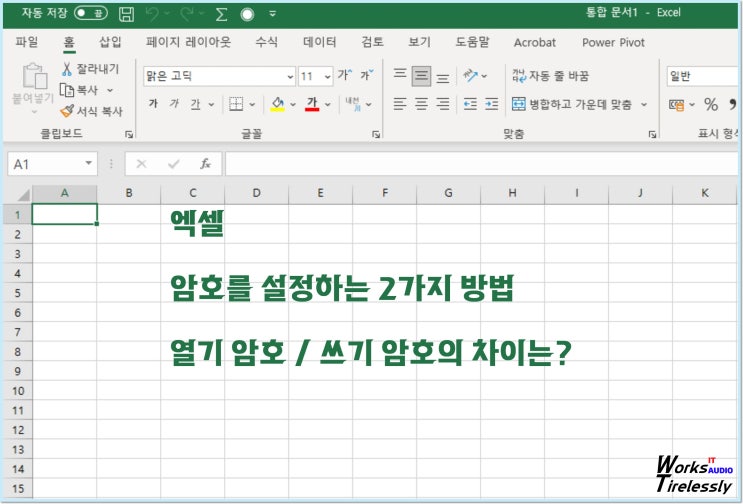Click inside the formula bar
The width and height of the screenshot is (743, 504).
pyautogui.click(x=481, y=164)
